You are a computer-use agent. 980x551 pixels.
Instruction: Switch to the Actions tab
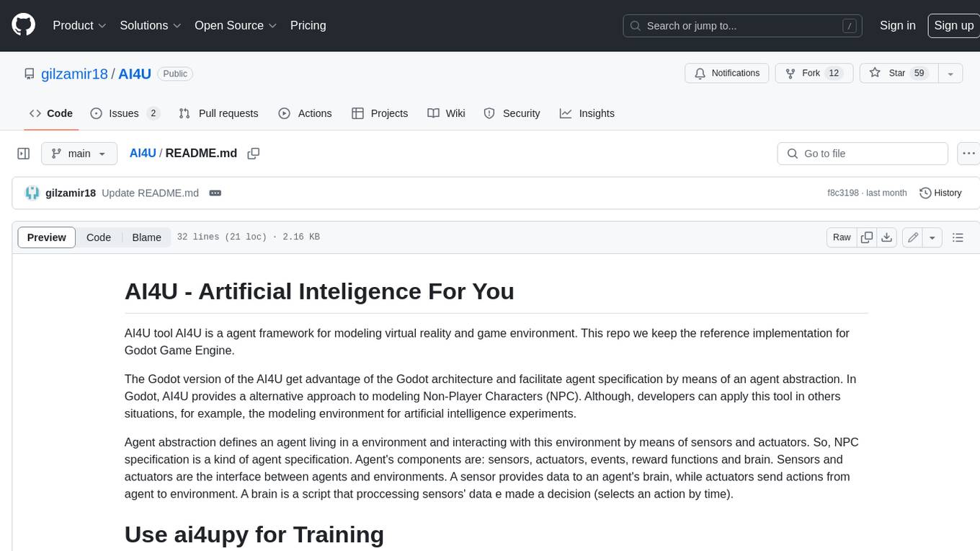click(305, 113)
